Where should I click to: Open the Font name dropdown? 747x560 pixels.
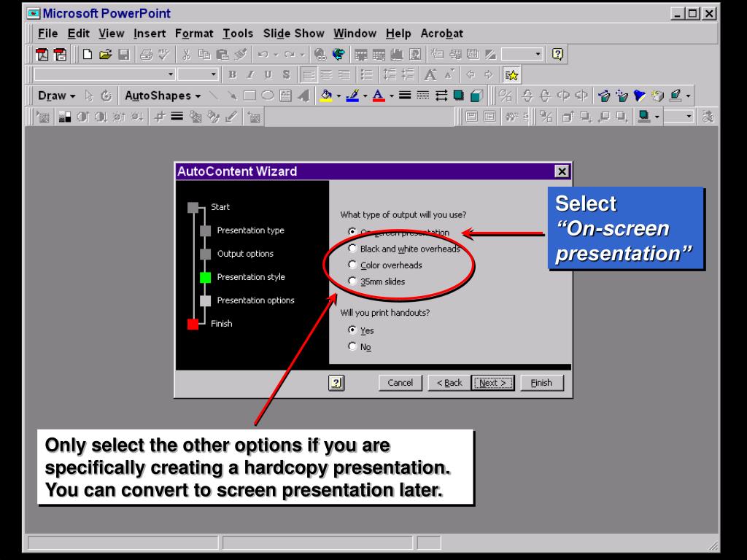pyautogui.click(x=171, y=74)
